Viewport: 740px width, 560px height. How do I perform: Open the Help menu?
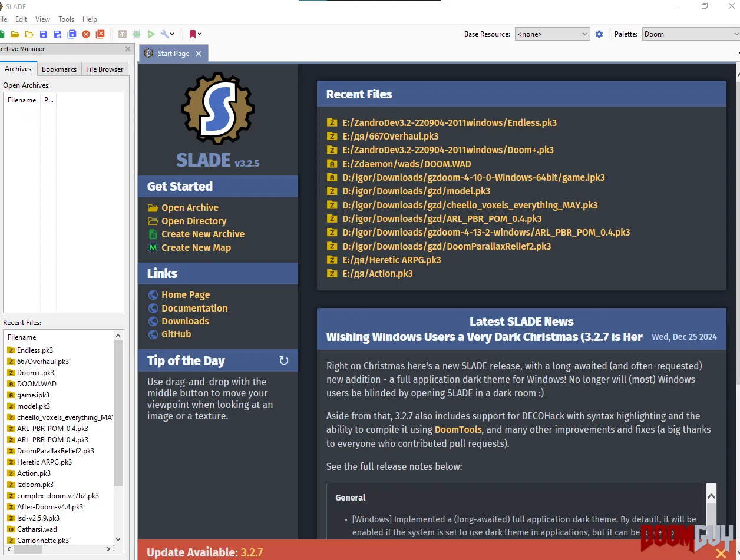click(x=90, y=19)
